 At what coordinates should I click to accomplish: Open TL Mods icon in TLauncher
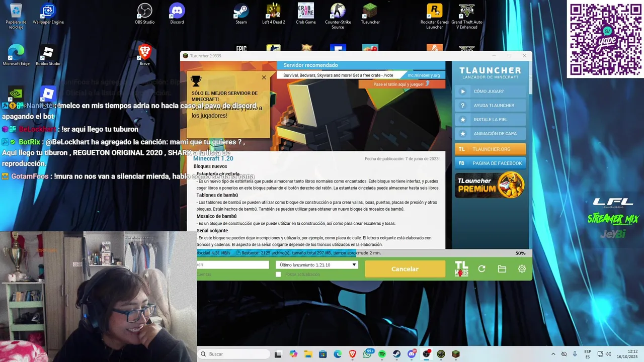click(x=461, y=268)
